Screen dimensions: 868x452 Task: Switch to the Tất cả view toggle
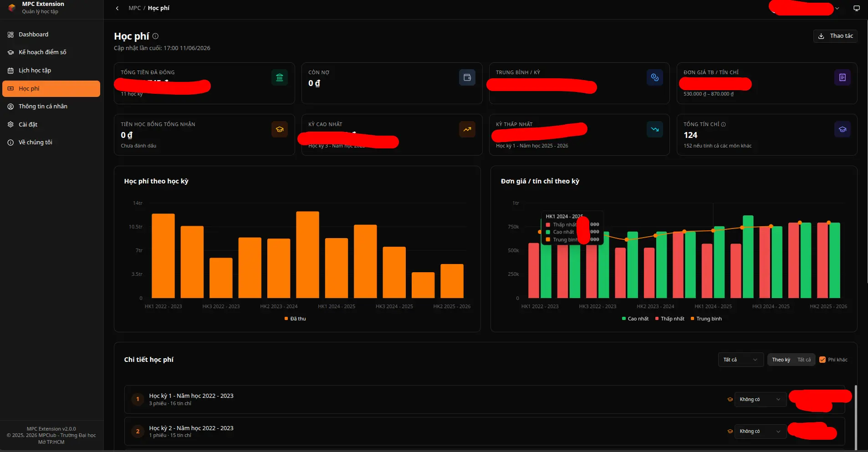point(804,360)
